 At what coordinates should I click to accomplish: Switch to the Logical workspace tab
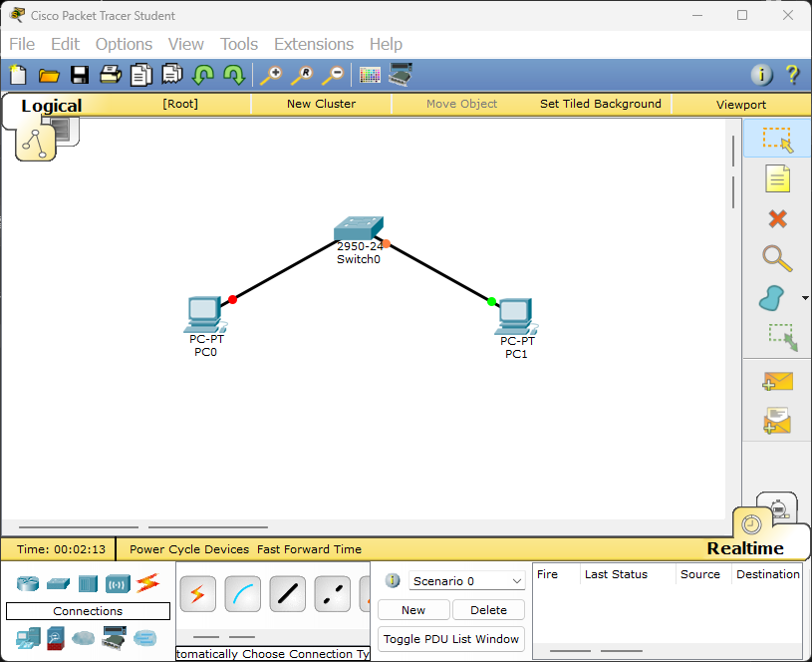tap(51, 106)
